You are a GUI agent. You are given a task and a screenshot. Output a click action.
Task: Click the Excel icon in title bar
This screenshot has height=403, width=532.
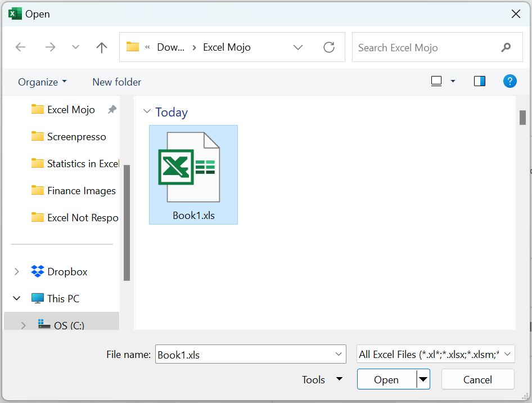15,14
